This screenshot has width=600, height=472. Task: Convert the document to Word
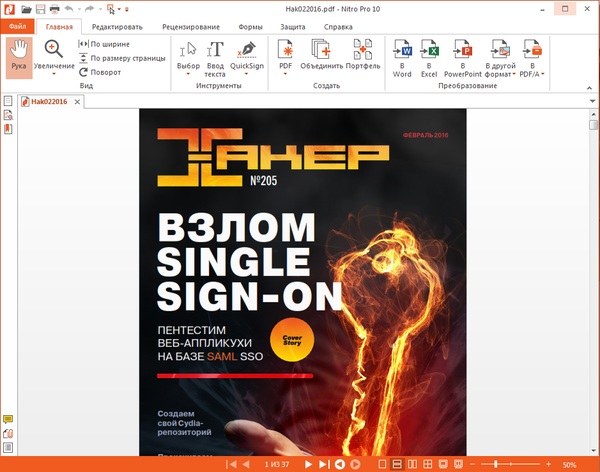402,58
